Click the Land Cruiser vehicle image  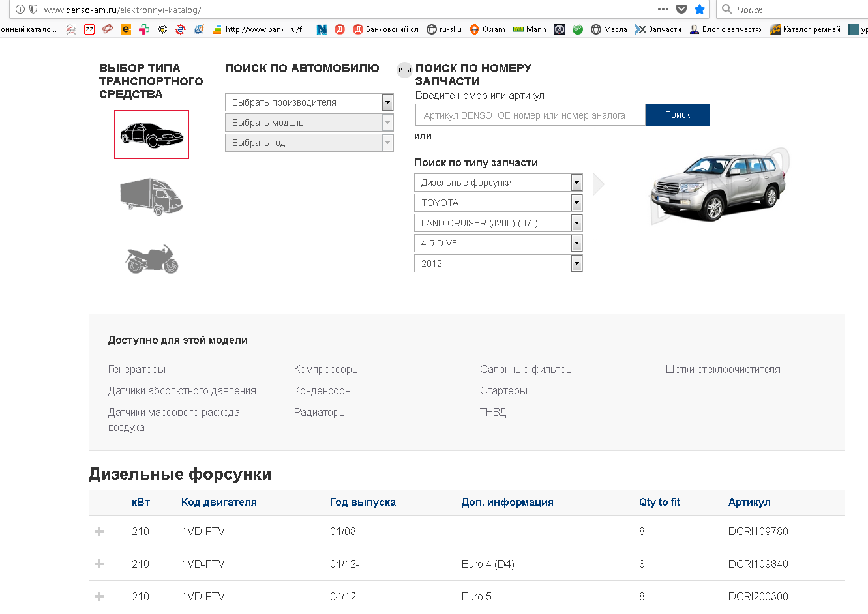[x=719, y=186]
